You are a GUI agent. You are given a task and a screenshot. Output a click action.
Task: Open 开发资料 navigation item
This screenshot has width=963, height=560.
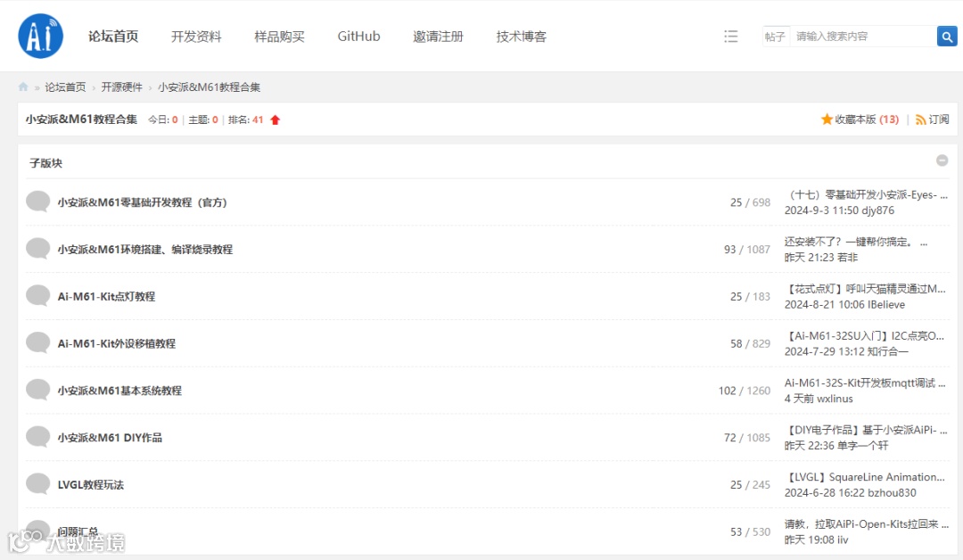[x=196, y=37]
